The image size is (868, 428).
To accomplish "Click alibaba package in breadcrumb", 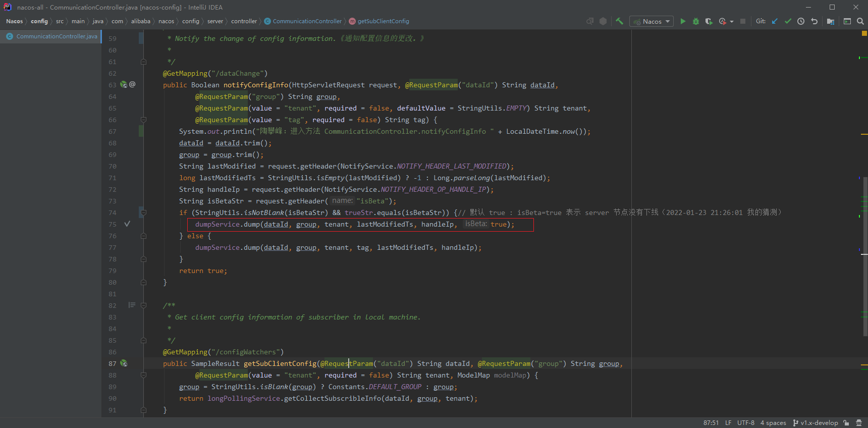I will click(141, 21).
